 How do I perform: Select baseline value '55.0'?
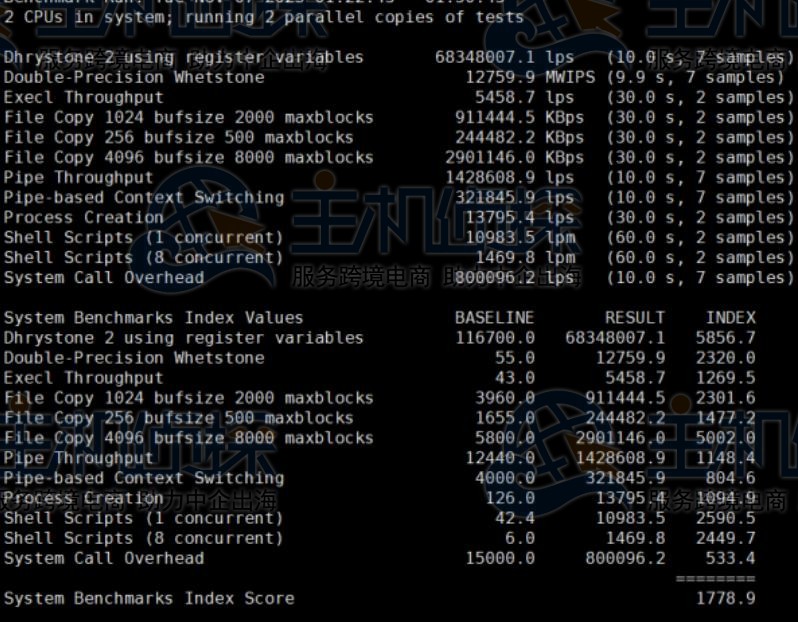[515, 358]
